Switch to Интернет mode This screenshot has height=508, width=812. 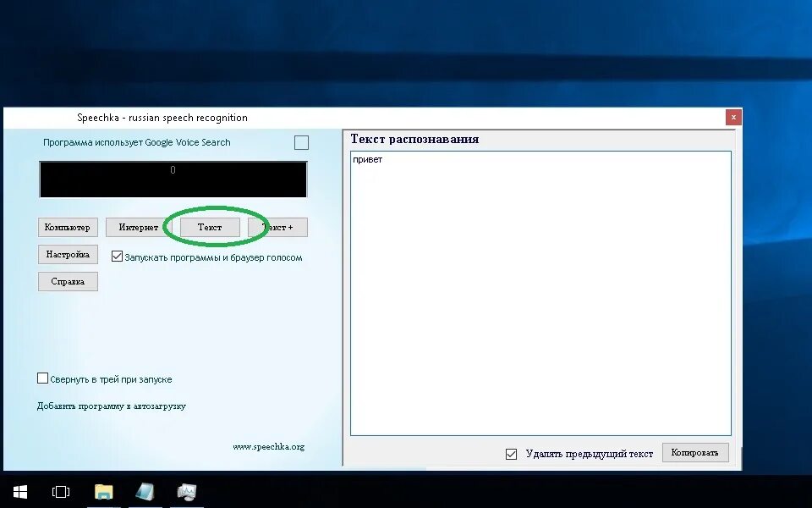click(138, 227)
